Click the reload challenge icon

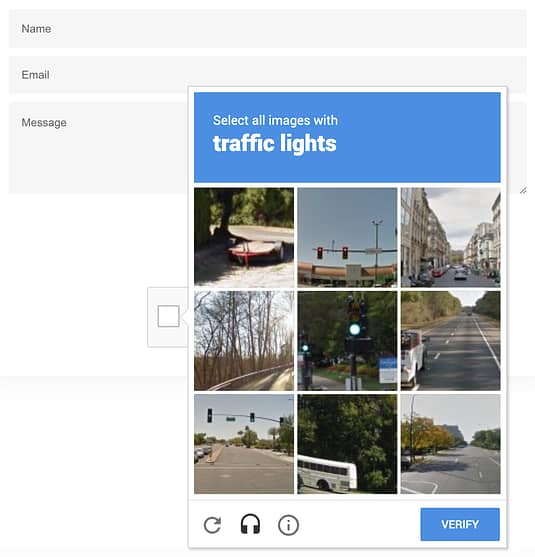[x=212, y=525]
